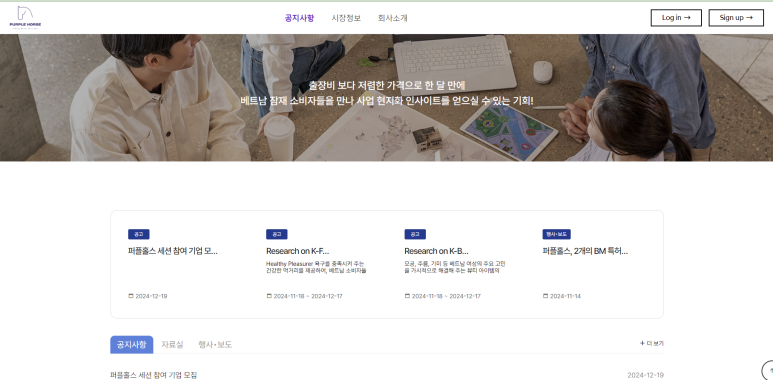
Task: Click the date 2024-11-18 ~ 2024-12-17 on K-F card
Action: [x=308, y=296]
